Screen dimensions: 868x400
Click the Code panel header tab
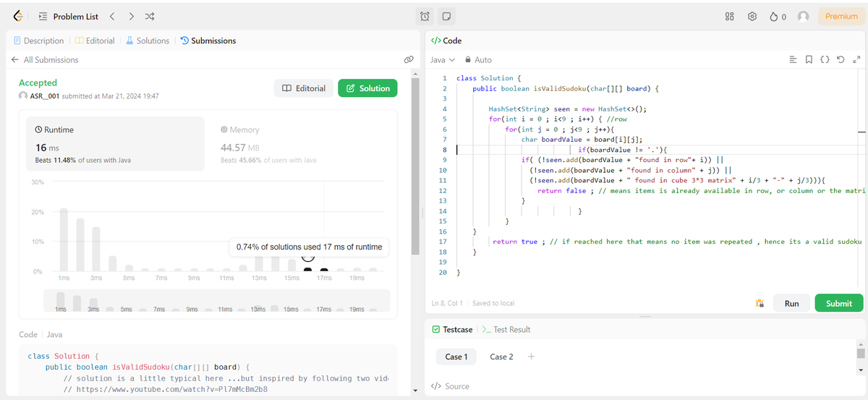(446, 41)
